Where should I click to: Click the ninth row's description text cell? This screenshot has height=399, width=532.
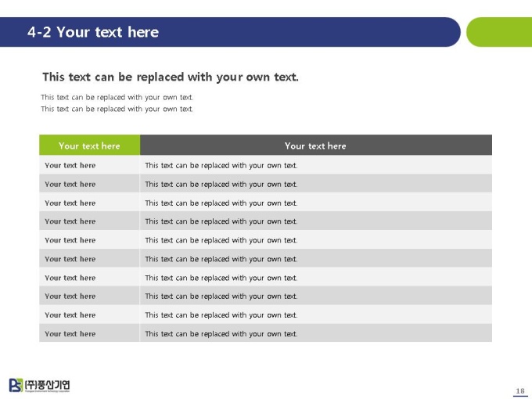316,315
